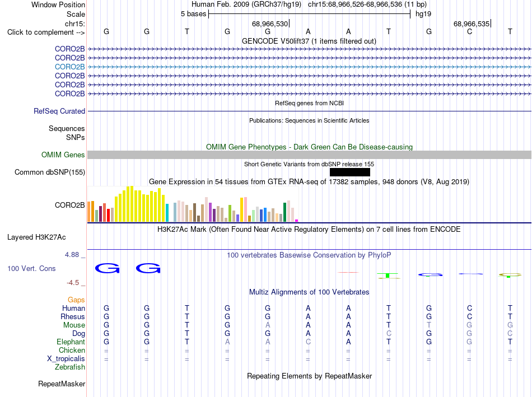
Task: Click the RepeatMasker track label
Action: click(x=62, y=384)
